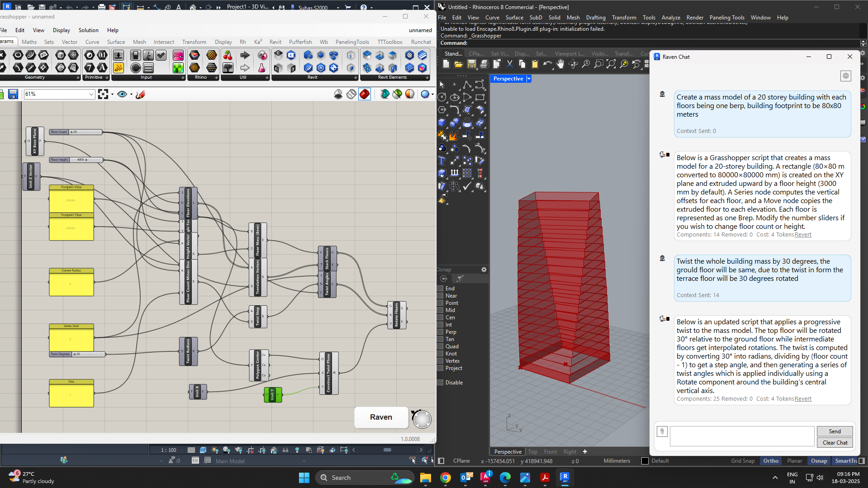The width and height of the screenshot is (868, 488).
Task: Switch to the Pufferfish tab in Grasshopper
Action: pyautogui.click(x=300, y=42)
